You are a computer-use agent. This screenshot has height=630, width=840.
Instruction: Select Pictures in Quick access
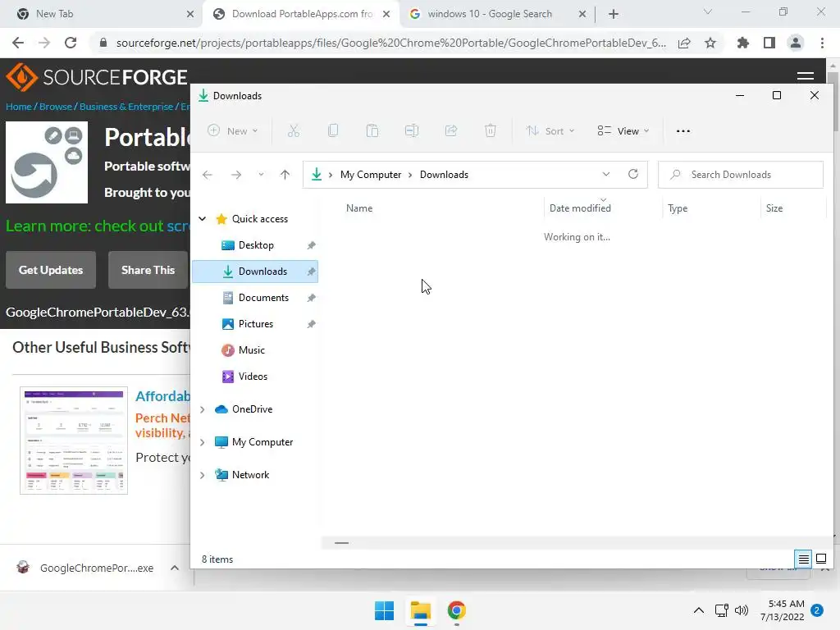256,324
